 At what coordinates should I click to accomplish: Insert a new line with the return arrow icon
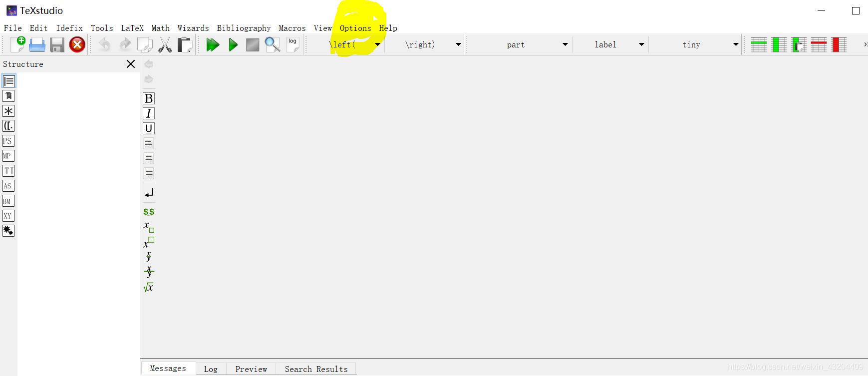pos(149,193)
